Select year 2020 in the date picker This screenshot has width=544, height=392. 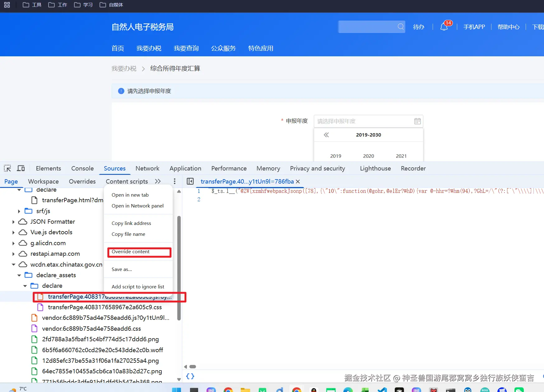(x=368, y=156)
